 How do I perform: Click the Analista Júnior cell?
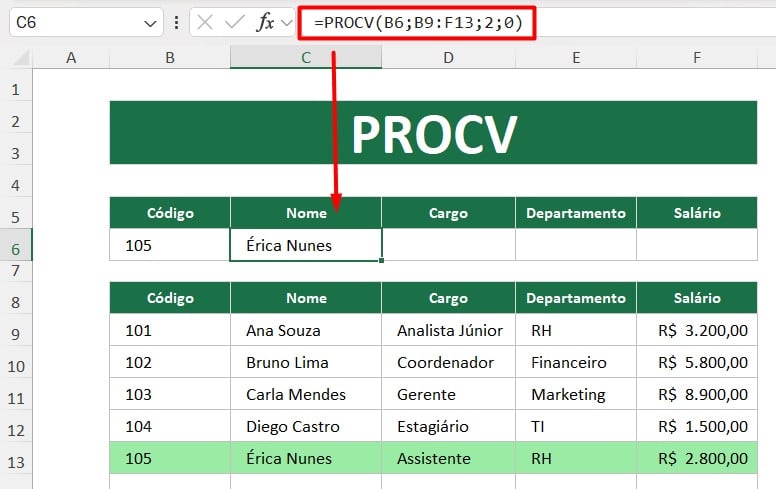448,330
